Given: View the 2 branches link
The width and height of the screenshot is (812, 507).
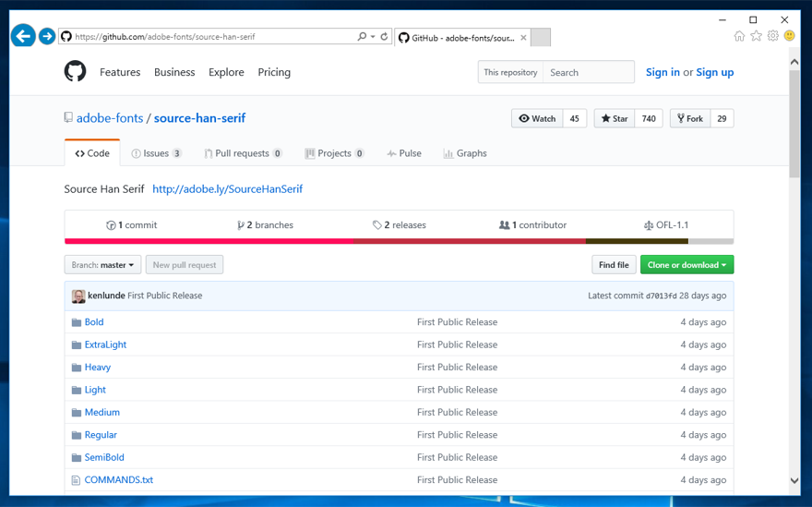Looking at the screenshot, I should [265, 225].
